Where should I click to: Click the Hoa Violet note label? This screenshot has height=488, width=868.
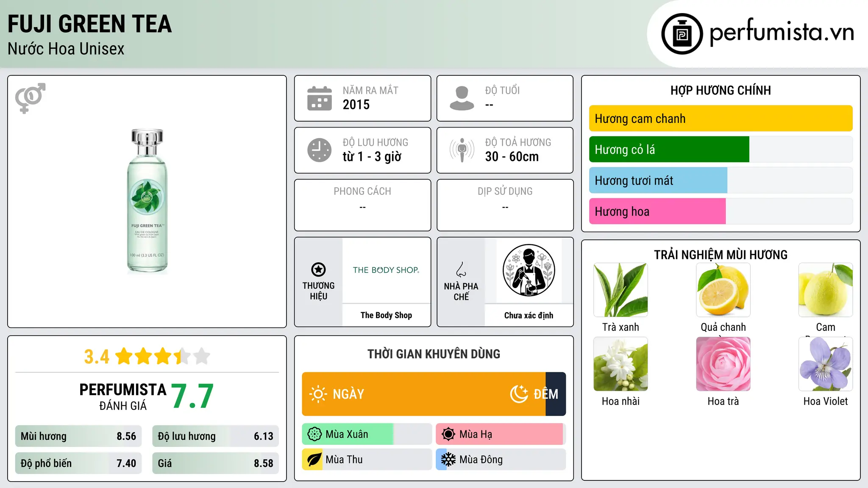coord(826,401)
